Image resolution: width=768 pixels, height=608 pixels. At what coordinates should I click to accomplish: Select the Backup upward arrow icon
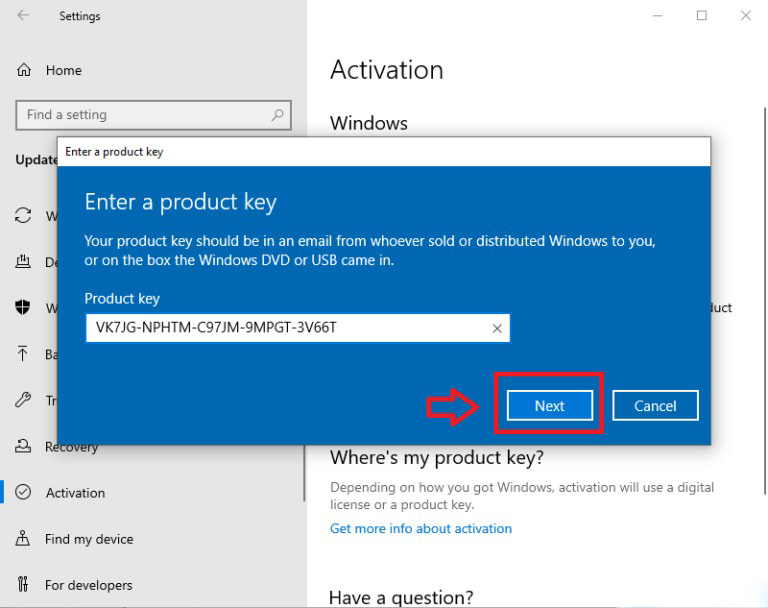(23, 353)
